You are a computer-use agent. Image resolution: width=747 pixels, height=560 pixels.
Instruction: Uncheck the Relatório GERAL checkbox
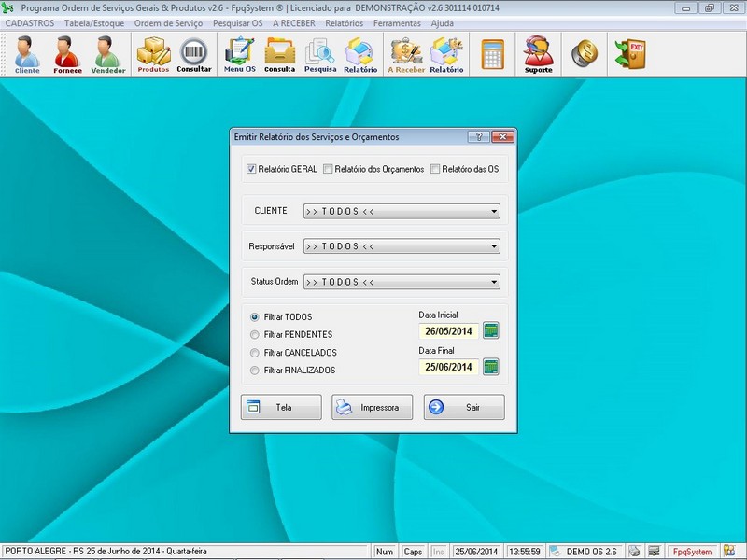[x=251, y=169]
